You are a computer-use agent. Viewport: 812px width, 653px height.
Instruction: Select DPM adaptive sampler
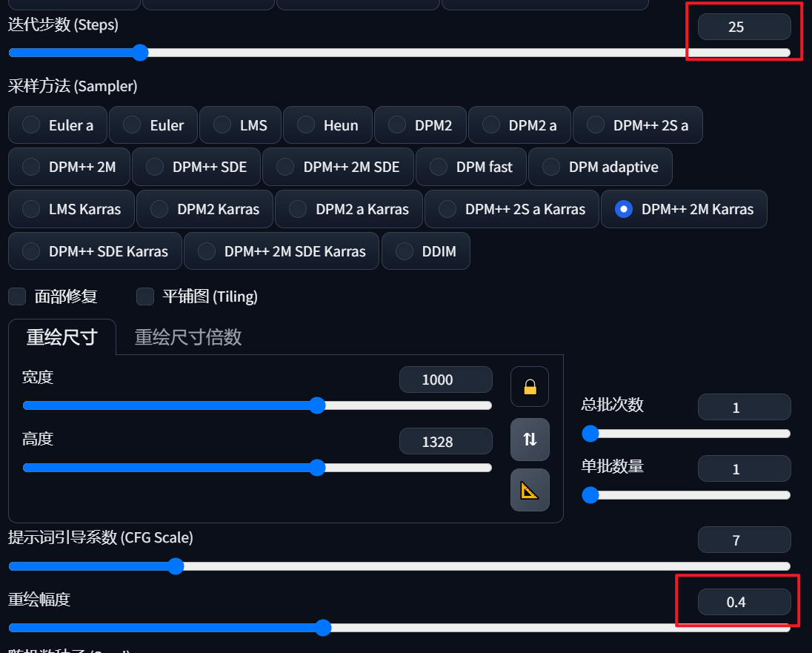(x=600, y=167)
